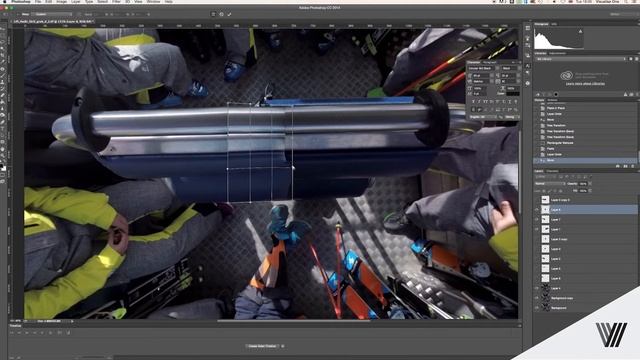Select the Horizontal Type tool
Viewport: 640px width, 360px height.
coord(3,128)
